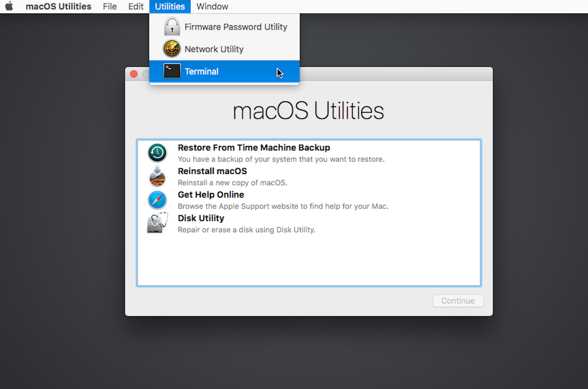Screen dimensions: 588x389
Task: Click the Get Help Online compass icon
Action: [x=158, y=200]
